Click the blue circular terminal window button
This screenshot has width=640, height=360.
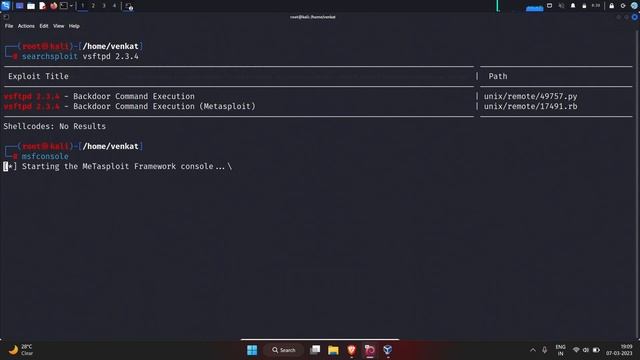pos(635,17)
